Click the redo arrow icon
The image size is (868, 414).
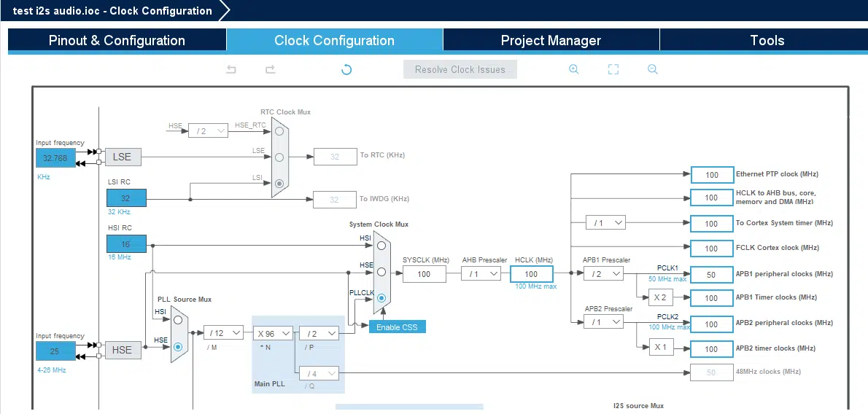click(270, 69)
